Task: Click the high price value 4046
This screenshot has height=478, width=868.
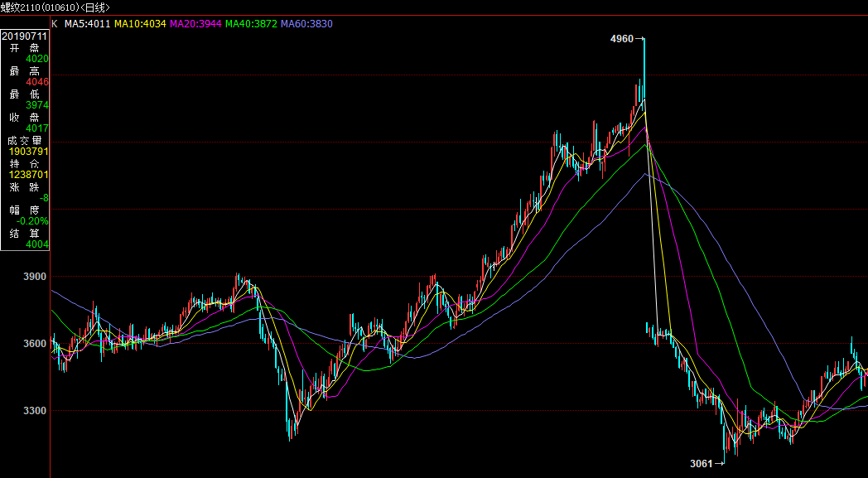Action: coord(37,82)
